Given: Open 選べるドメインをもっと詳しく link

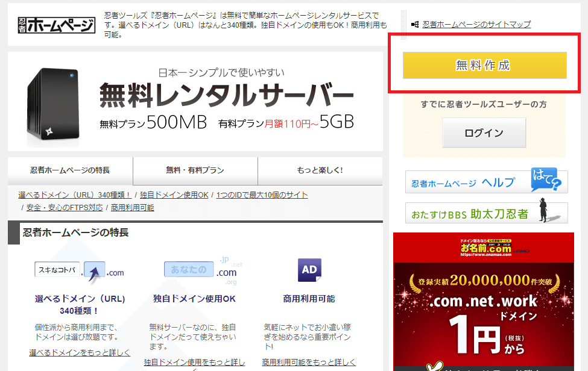Looking at the screenshot, I should point(80,353).
